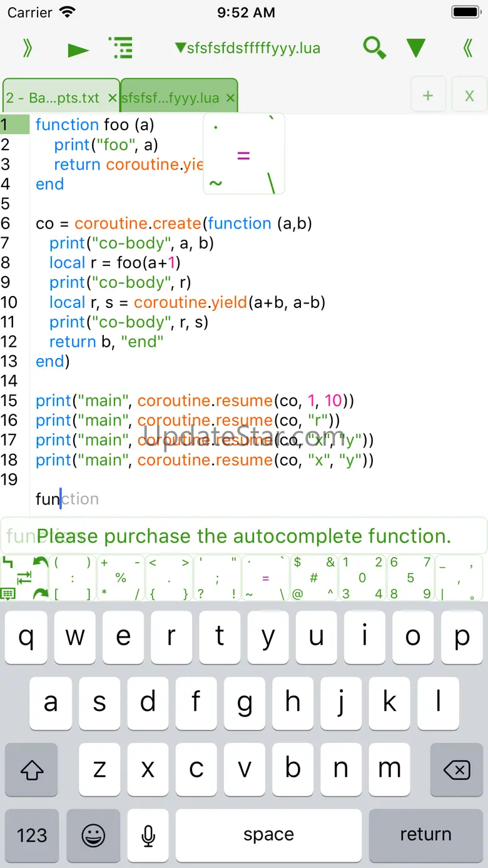Open the right panel with double chevron

[467, 48]
